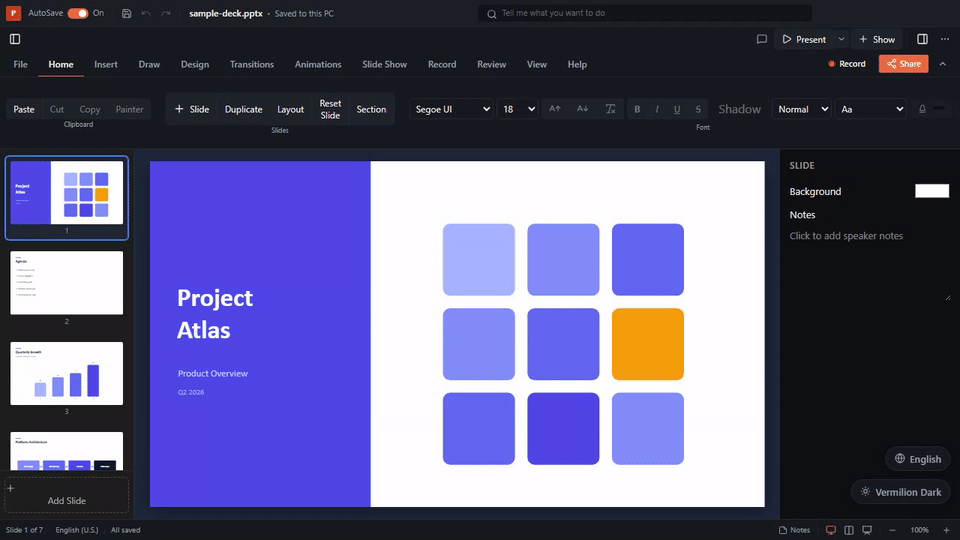Image resolution: width=960 pixels, height=540 pixels.
Task: Switch to the Insert tab
Action: (x=106, y=64)
